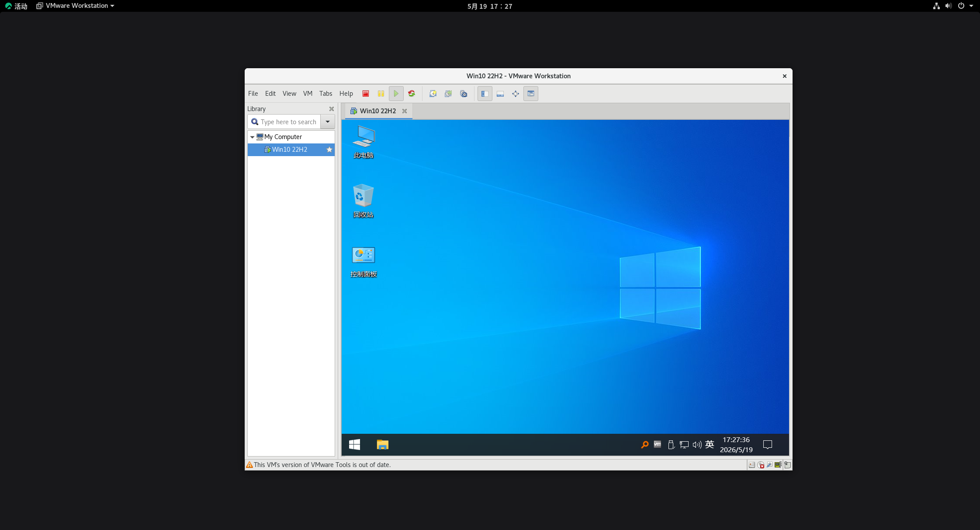Click the Revert to snapshot toolbar icon

point(448,94)
